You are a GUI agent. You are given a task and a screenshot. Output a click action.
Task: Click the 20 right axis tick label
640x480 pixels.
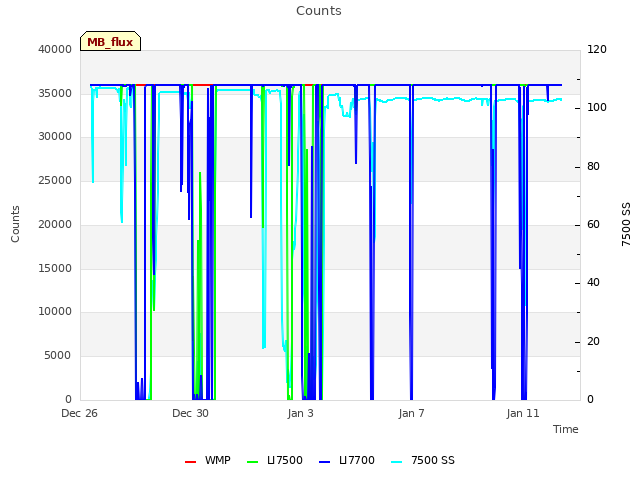(593, 342)
